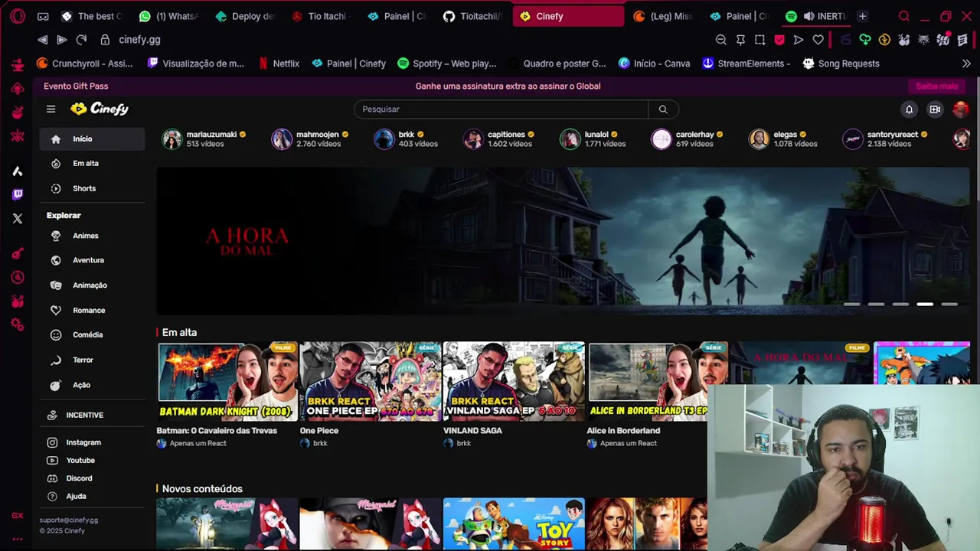This screenshot has width=980, height=551.
Task: Open GX Control at sidebar bottom
Action: (x=18, y=516)
